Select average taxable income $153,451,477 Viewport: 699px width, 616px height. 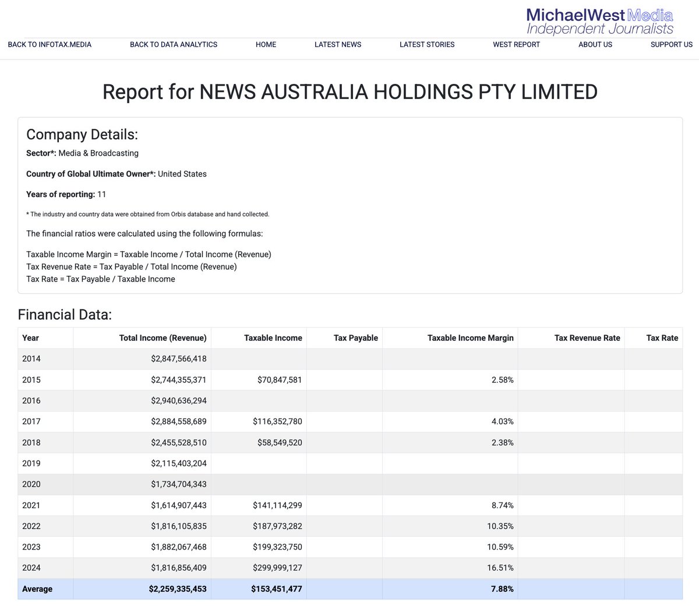click(259, 589)
